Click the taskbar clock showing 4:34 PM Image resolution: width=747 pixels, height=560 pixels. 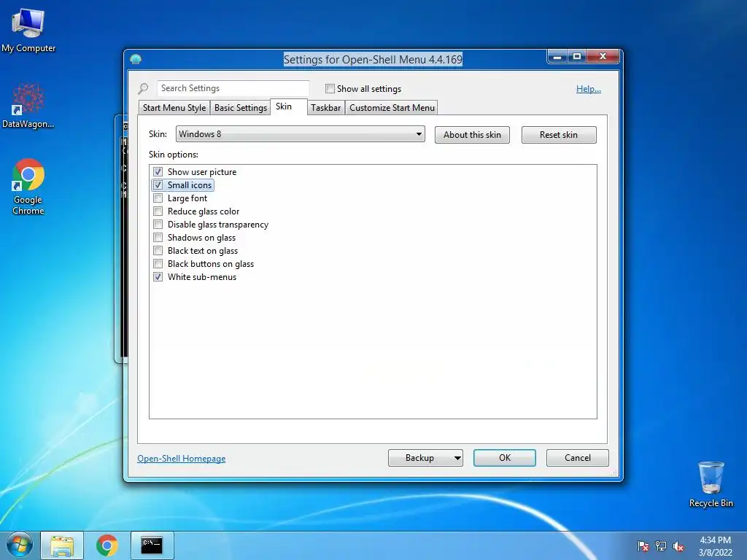(715, 546)
